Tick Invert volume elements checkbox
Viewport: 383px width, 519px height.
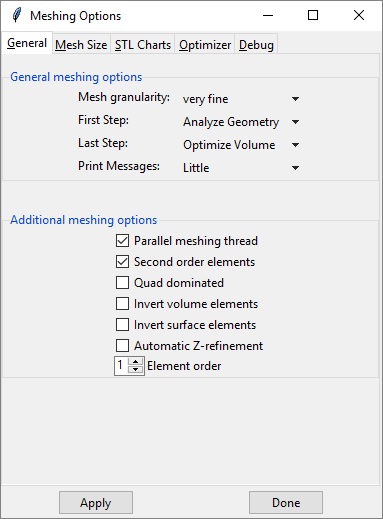tap(122, 304)
